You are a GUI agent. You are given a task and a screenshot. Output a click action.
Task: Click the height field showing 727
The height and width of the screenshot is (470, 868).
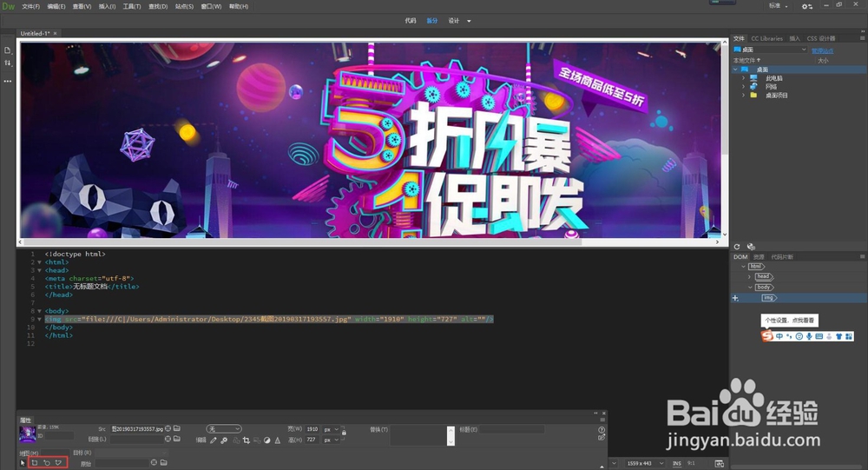(x=312, y=440)
